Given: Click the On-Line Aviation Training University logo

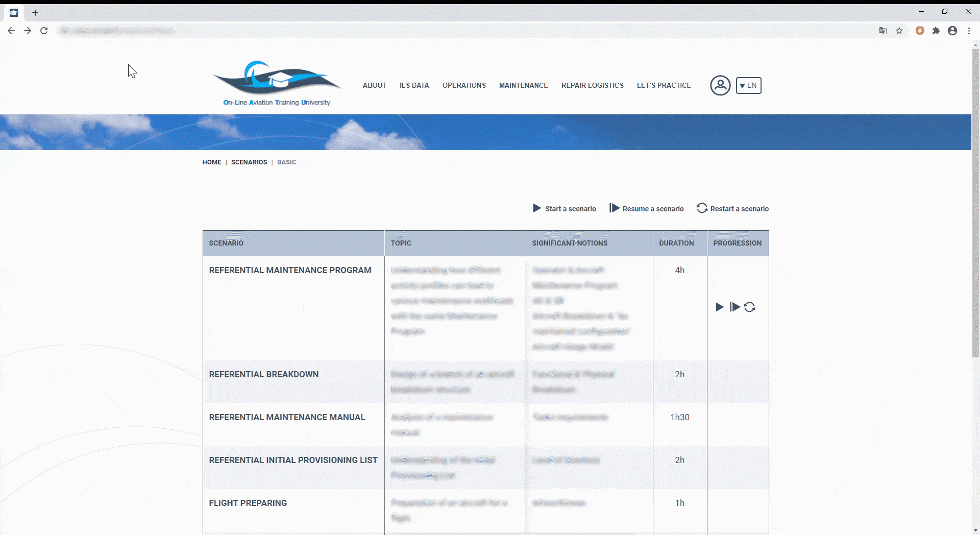Looking at the screenshot, I should [x=277, y=84].
